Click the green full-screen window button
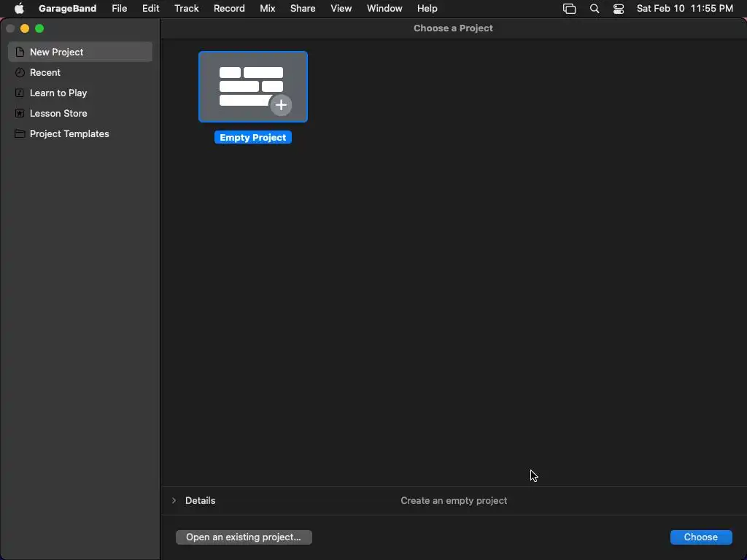The image size is (747, 560). 39,28
